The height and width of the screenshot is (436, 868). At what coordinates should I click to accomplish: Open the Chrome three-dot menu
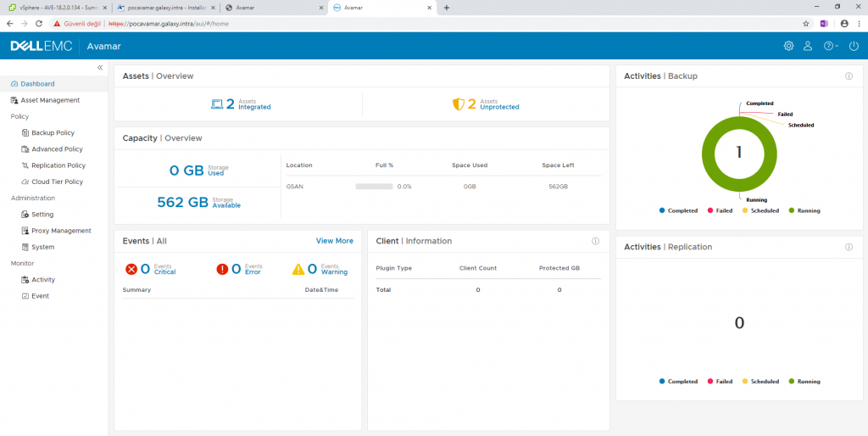859,24
